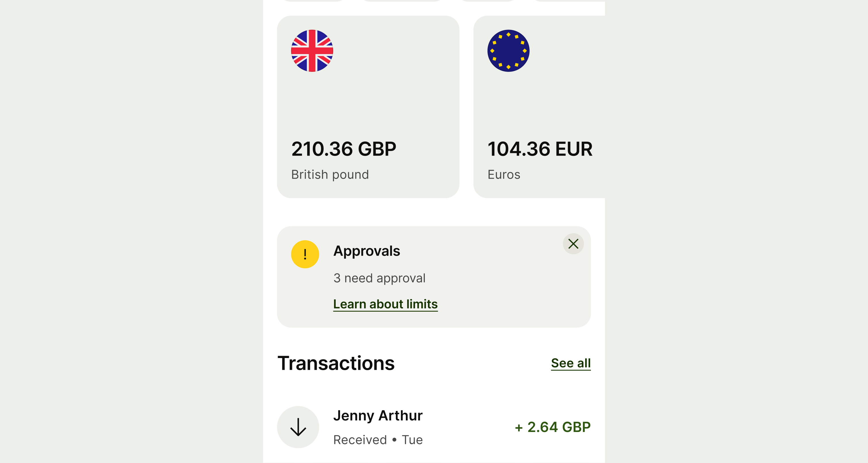Open the Jenny Arthur transaction name

coord(378,416)
